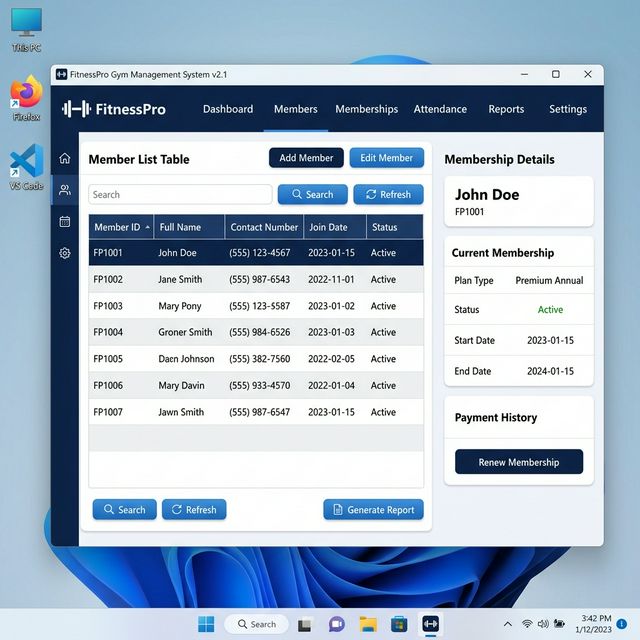Click the Premium Annual plan value
The height and width of the screenshot is (640, 640).
[x=549, y=280]
